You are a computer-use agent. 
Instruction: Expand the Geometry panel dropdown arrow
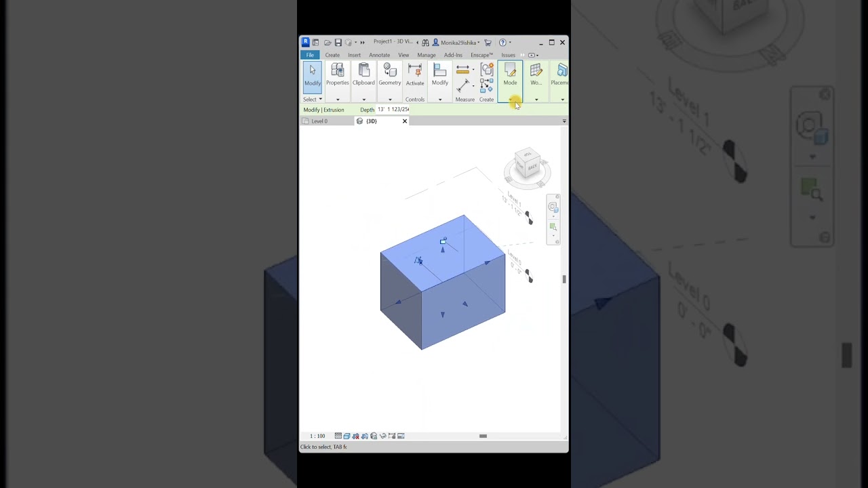coord(390,100)
